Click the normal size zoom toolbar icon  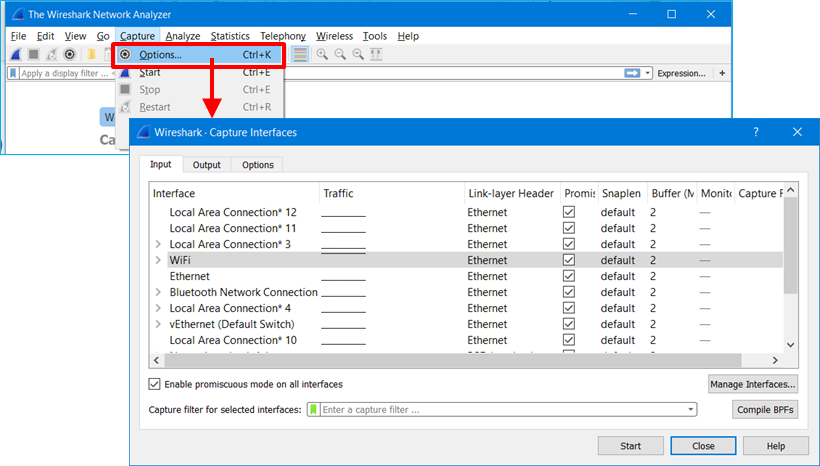pos(358,54)
